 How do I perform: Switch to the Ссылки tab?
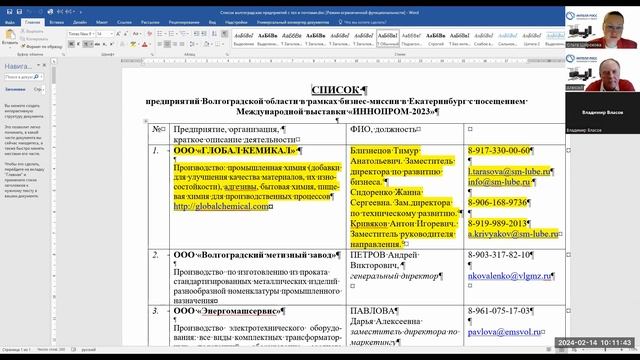point(124,22)
